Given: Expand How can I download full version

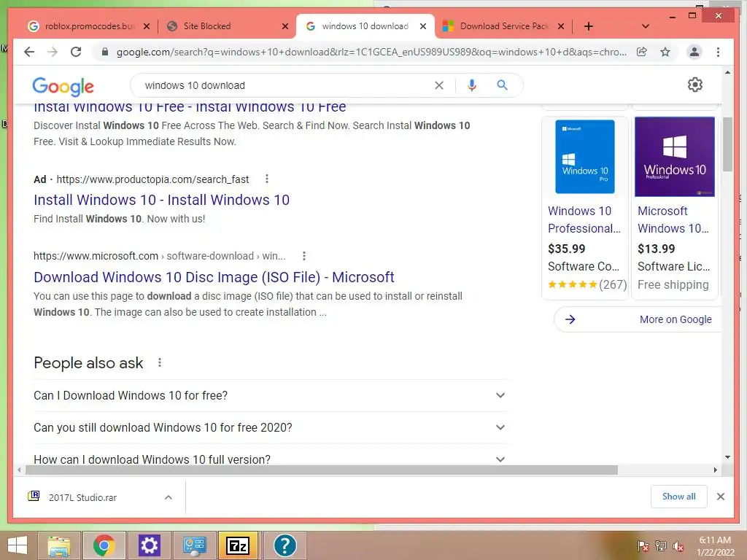Looking at the screenshot, I should (271, 458).
